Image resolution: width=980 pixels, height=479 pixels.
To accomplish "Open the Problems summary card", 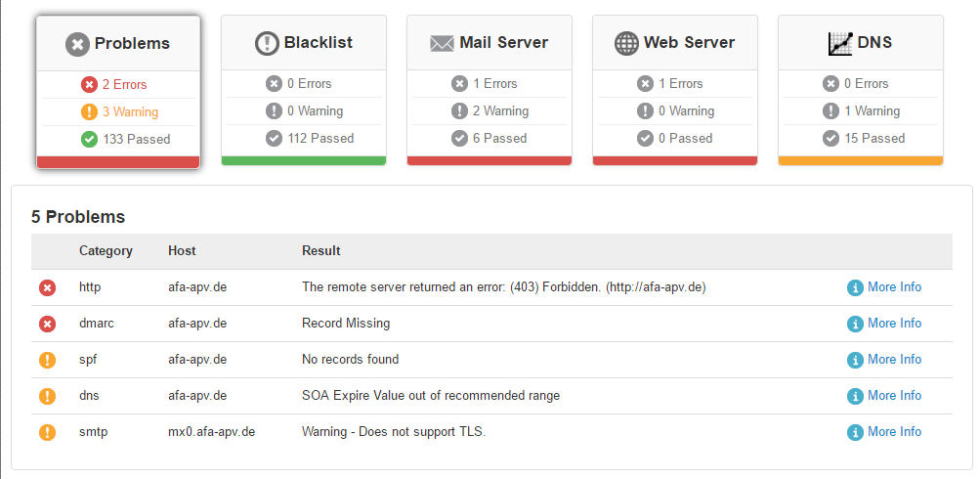I will tap(118, 92).
